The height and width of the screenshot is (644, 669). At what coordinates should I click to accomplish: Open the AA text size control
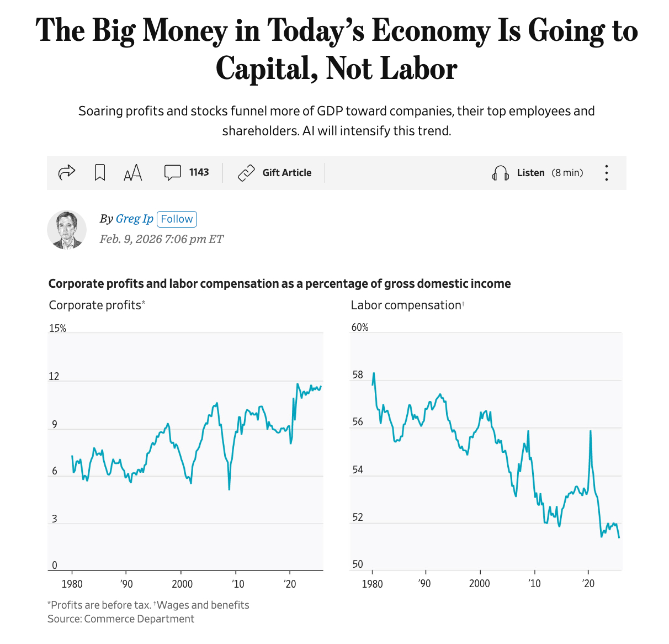[x=133, y=173]
